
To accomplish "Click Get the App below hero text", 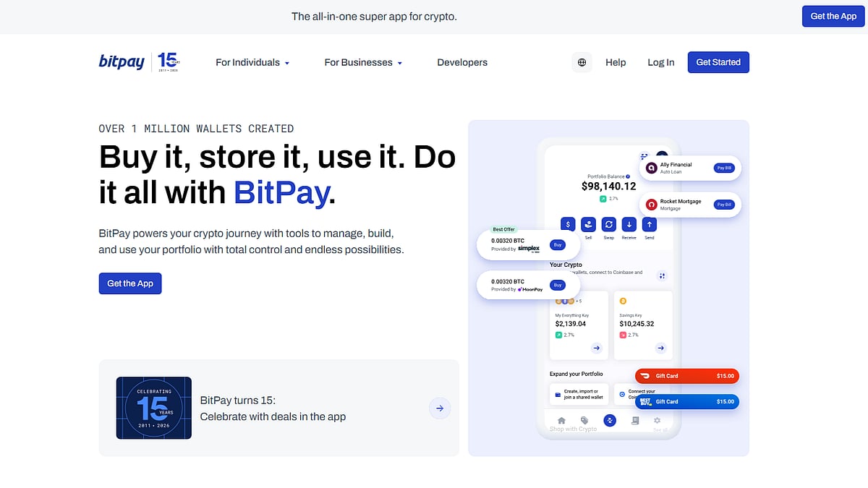I will 130,283.
